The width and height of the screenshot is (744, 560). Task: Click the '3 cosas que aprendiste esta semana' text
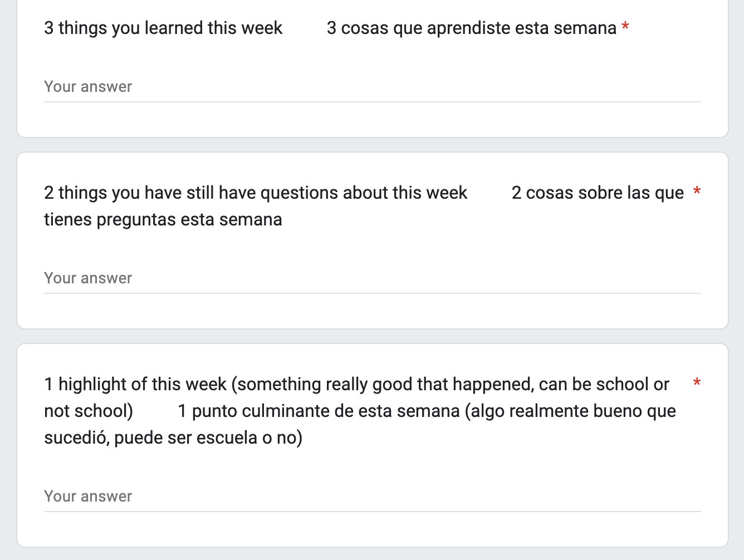tap(471, 28)
